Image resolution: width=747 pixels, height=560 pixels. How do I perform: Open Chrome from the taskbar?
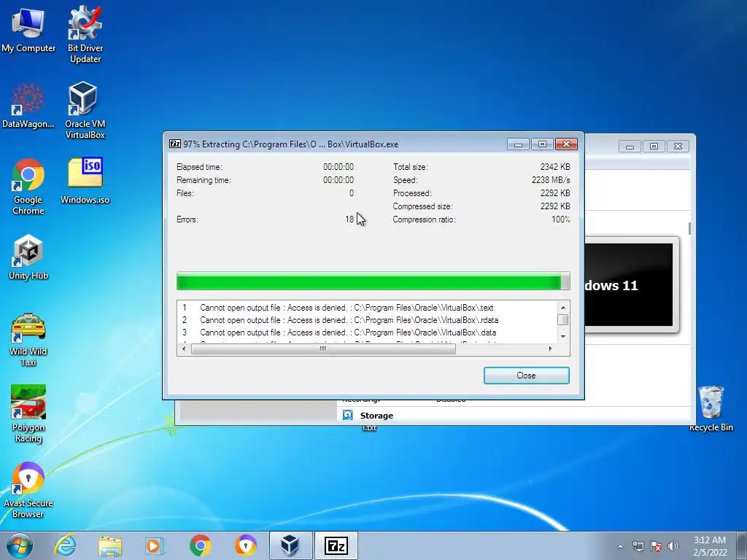tap(200, 545)
